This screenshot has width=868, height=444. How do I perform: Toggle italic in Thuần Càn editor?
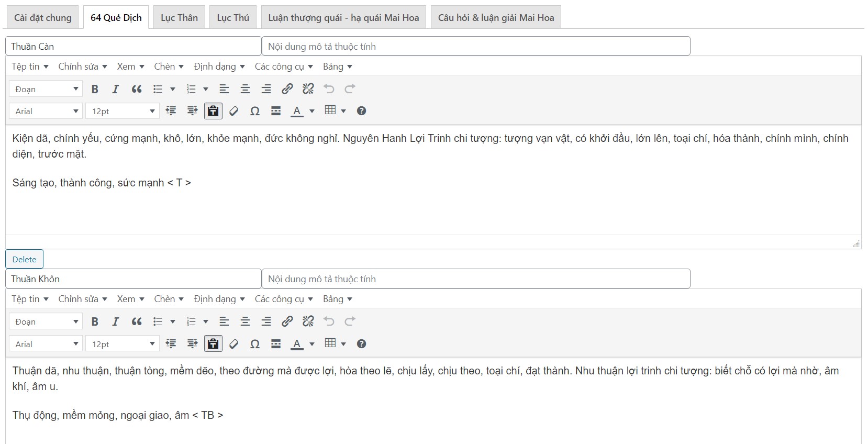(x=116, y=89)
